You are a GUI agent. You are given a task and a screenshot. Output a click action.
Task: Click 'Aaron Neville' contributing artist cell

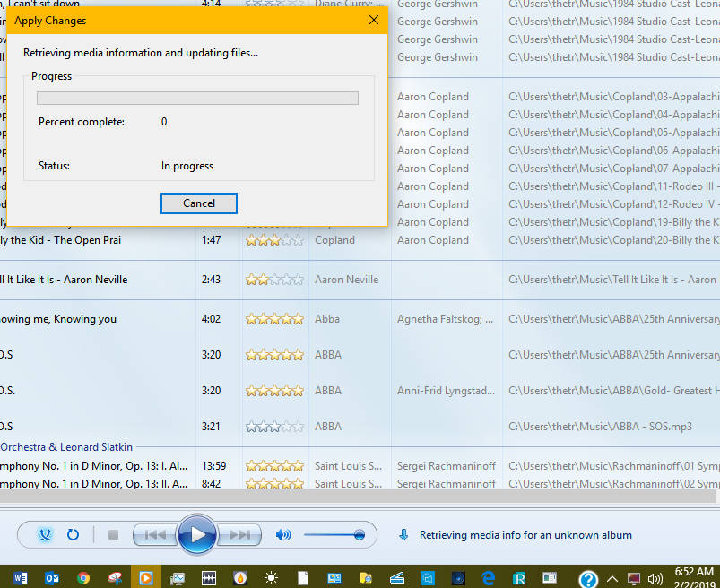pyautogui.click(x=347, y=280)
